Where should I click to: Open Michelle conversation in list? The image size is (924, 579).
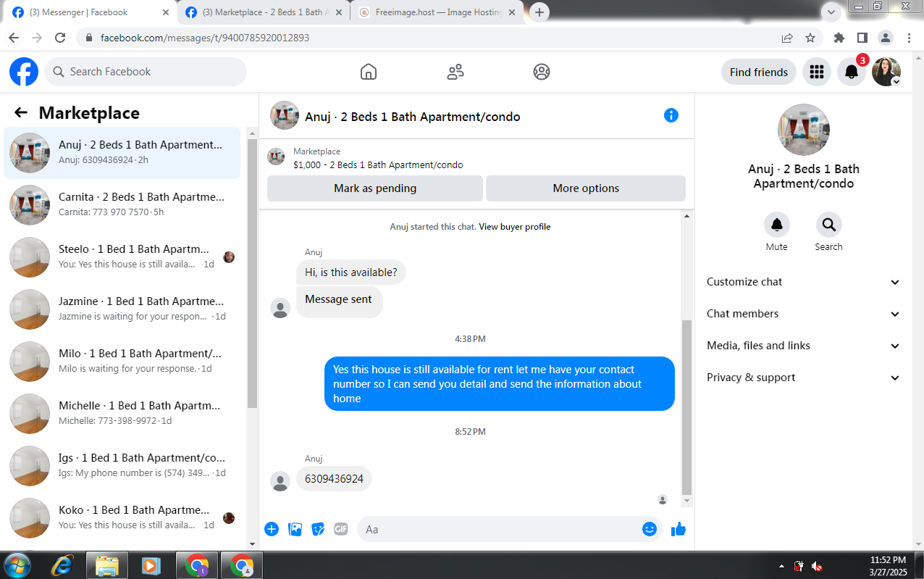[x=122, y=413]
